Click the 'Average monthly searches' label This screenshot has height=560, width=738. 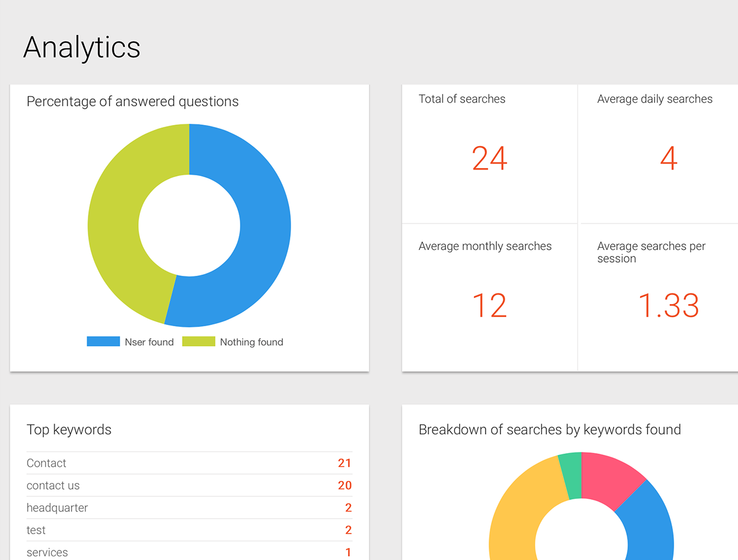click(x=485, y=246)
